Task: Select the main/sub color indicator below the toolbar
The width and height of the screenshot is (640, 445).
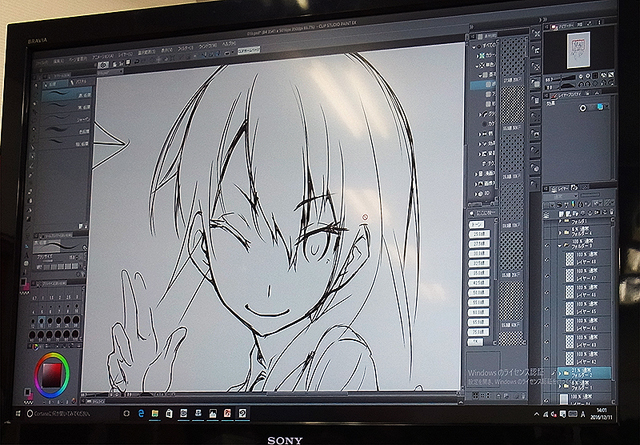Action: click(23, 283)
